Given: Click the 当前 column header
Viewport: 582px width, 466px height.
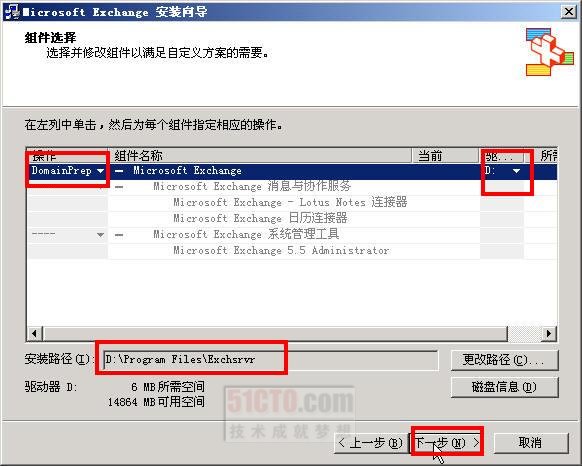Looking at the screenshot, I should [445, 156].
